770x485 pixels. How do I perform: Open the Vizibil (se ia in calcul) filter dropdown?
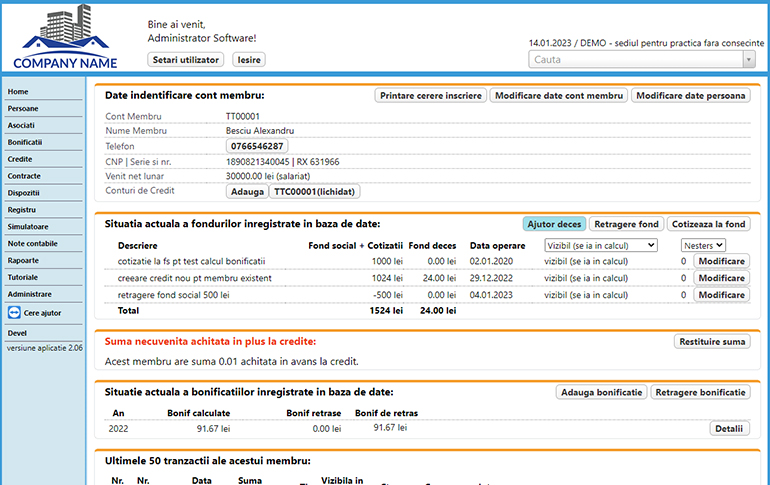(601, 245)
